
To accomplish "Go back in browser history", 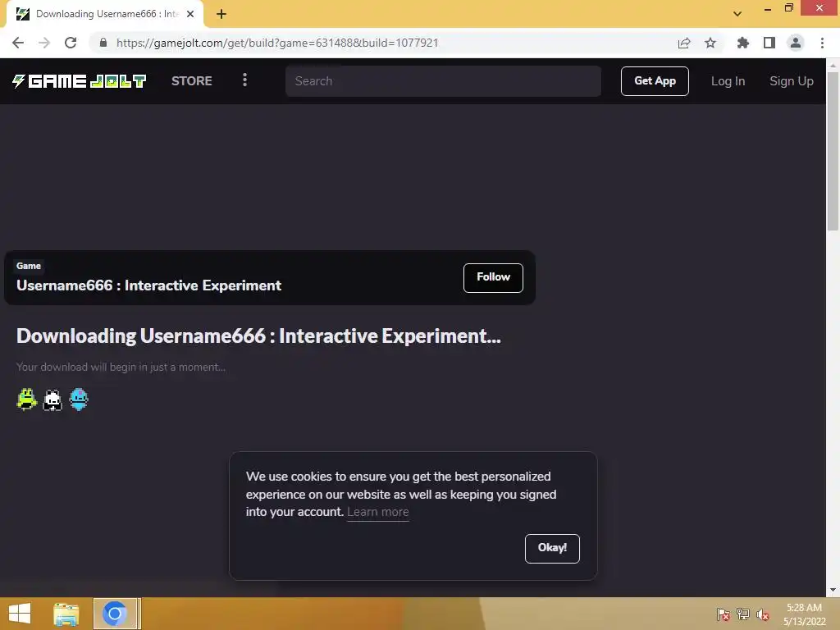I will [x=18, y=43].
